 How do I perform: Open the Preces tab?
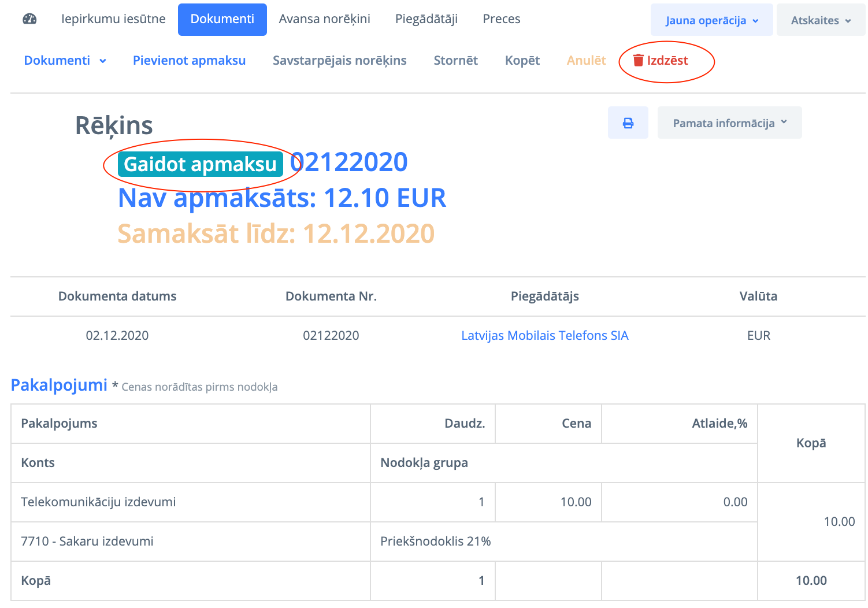(501, 19)
